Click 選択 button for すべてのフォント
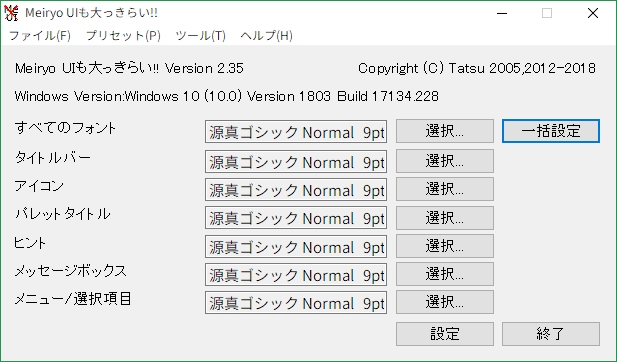Image resolution: width=617 pixels, height=362 pixels. pyautogui.click(x=445, y=131)
